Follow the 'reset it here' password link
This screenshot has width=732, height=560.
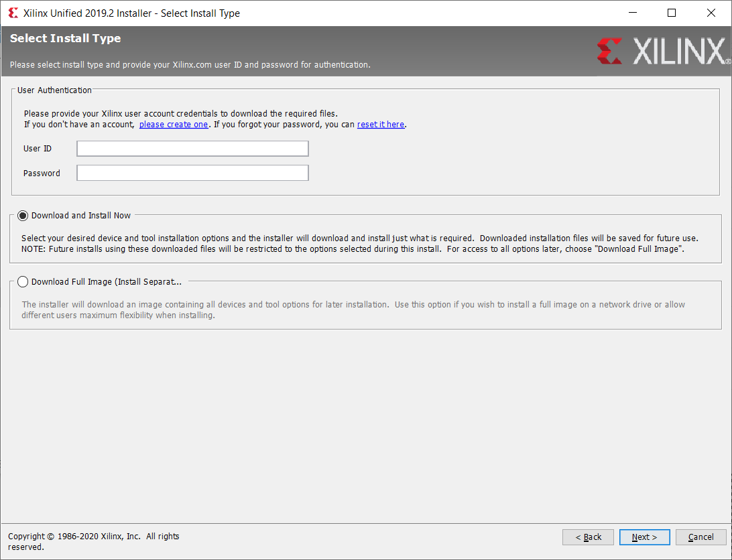[381, 125]
